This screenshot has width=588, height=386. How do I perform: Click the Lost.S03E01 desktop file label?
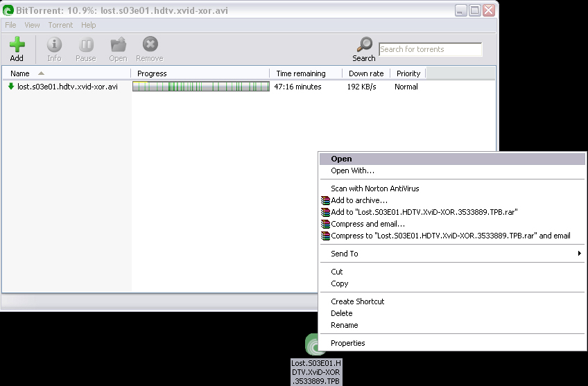click(x=316, y=372)
